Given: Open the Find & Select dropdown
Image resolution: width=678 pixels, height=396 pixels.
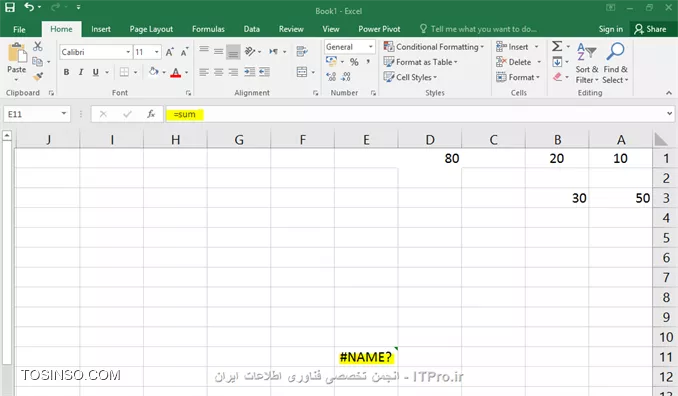Looking at the screenshot, I should point(615,63).
